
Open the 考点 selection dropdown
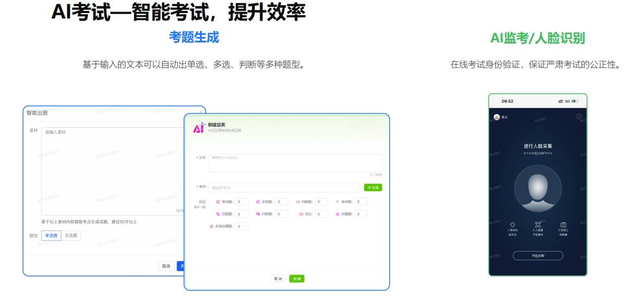click(x=284, y=187)
